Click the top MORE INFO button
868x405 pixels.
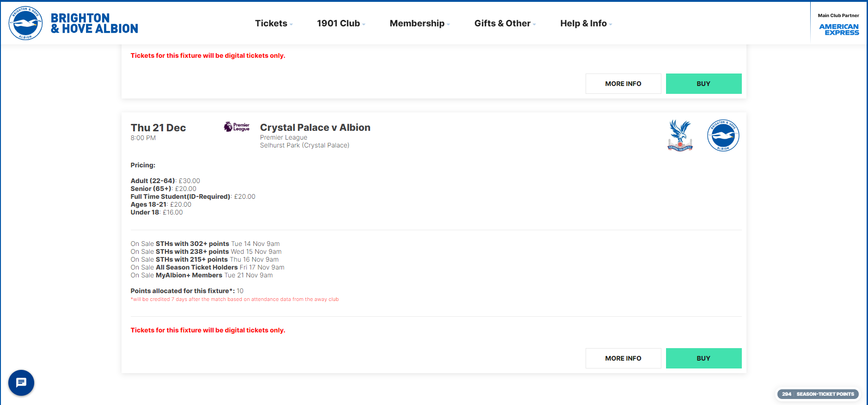pos(623,84)
